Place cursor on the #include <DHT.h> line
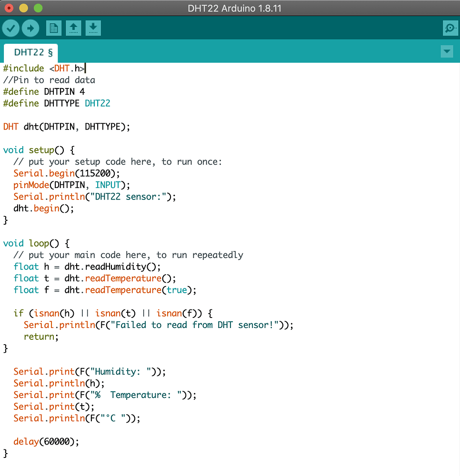Viewport: 460px width, 476px height. tap(43, 68)
